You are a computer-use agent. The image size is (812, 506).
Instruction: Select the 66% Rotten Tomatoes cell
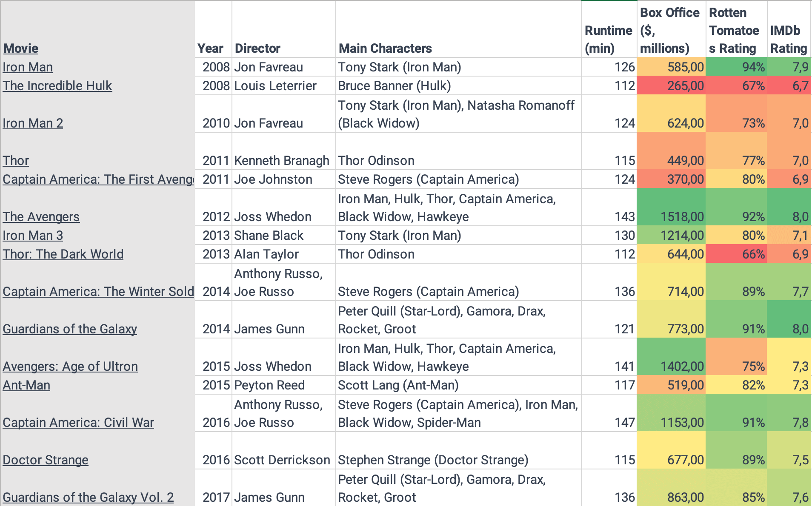coord(736,254)
